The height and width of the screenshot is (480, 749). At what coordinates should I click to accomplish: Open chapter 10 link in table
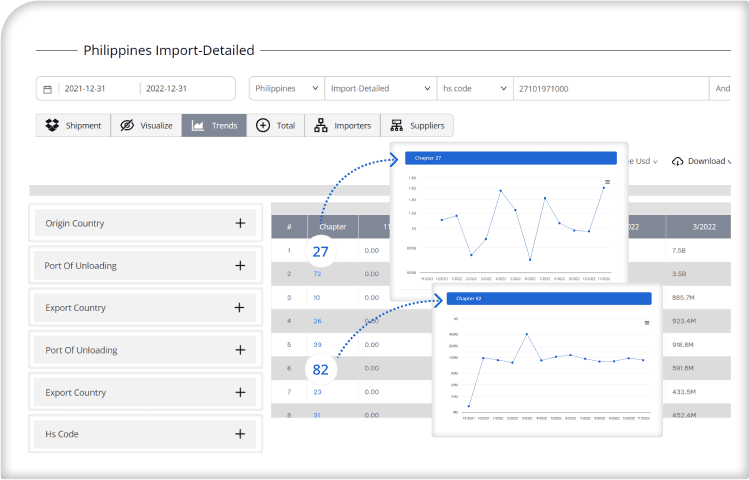tap(317, 298)
